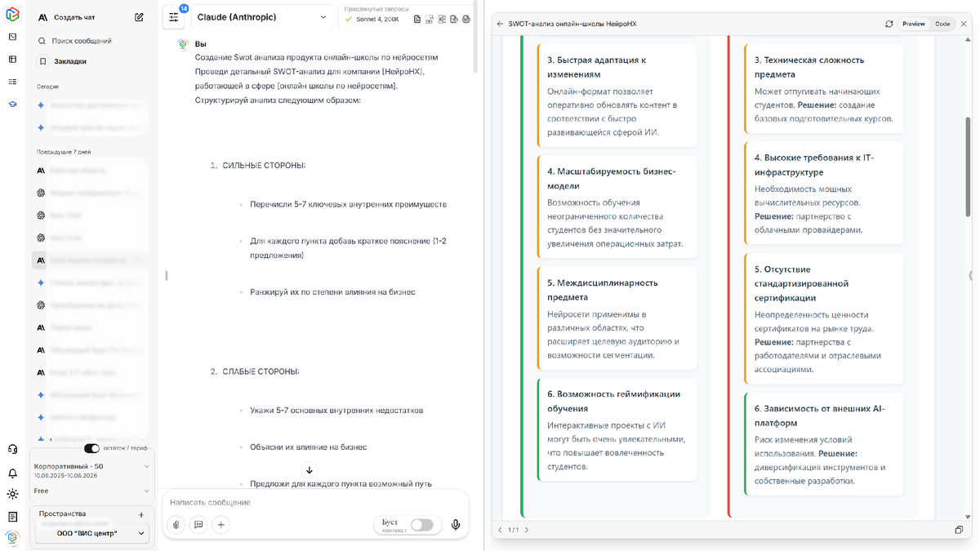Image resolution: width=980 pixels, height=551 pixels.
Task: Jump to latest message down-arrow button
Action: (310, 470)
